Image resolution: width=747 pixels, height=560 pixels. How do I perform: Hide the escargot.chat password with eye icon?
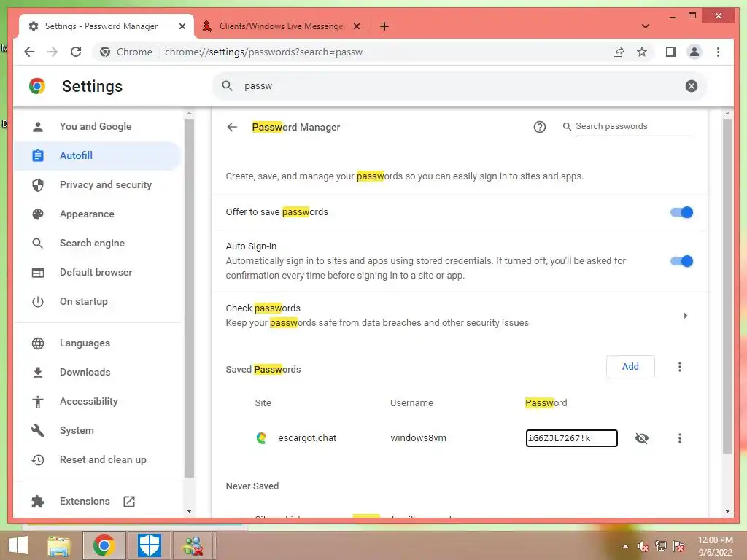point(642,438)
